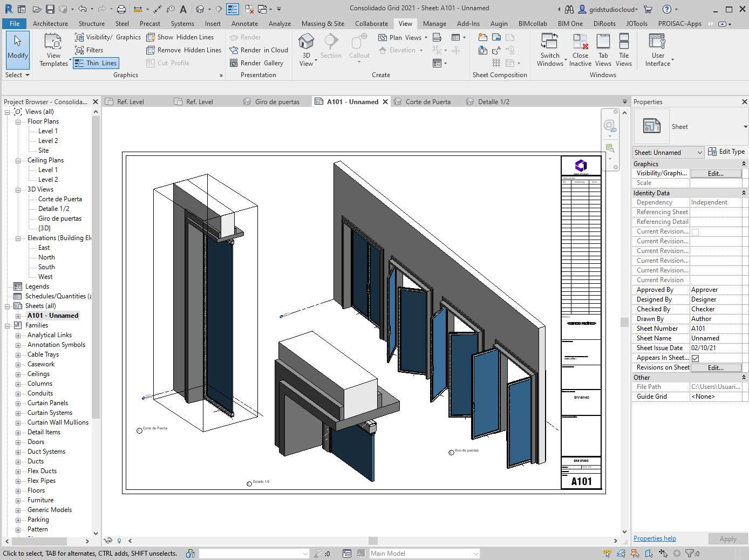The height and width of the screenshot is (560, 749).
Task: Open the Architecture ribbon tab
Action: pyautogui.click(x=50, y=24)
